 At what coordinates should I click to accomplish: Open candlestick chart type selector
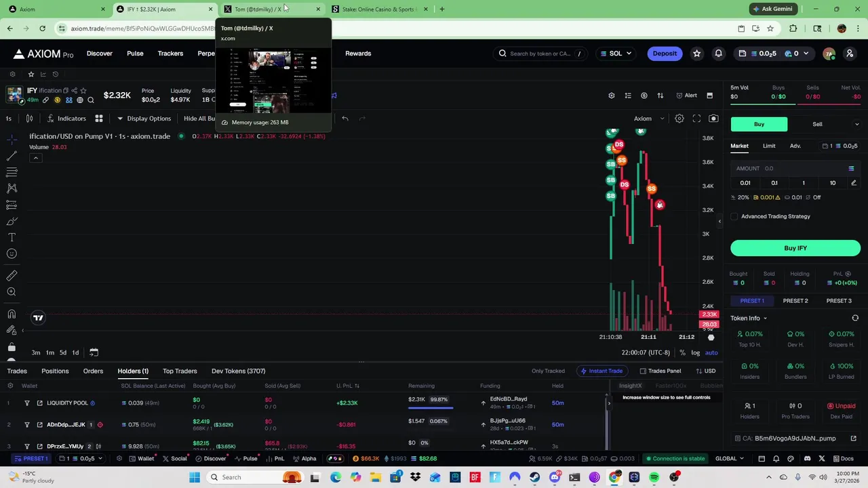[x=29, y=119]
